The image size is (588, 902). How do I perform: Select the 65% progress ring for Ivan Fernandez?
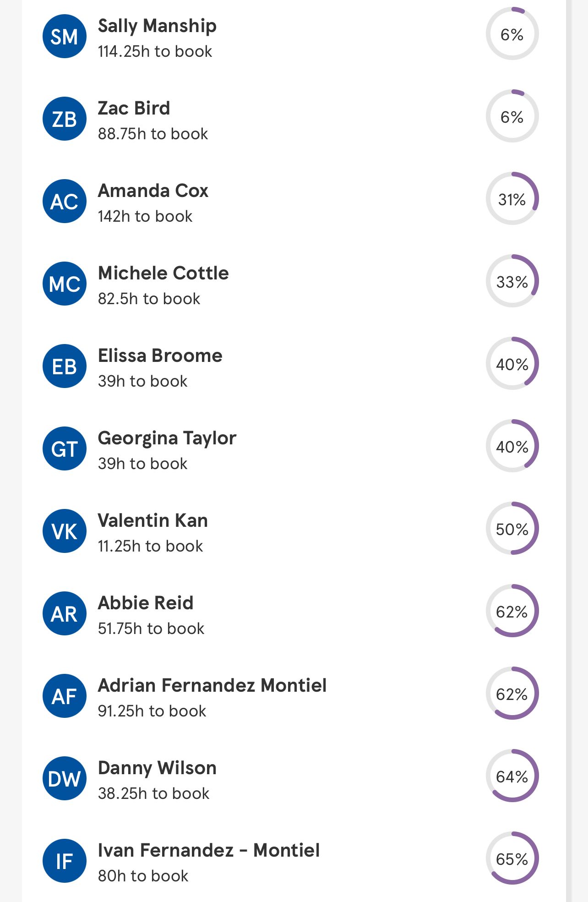coord(512,858)
